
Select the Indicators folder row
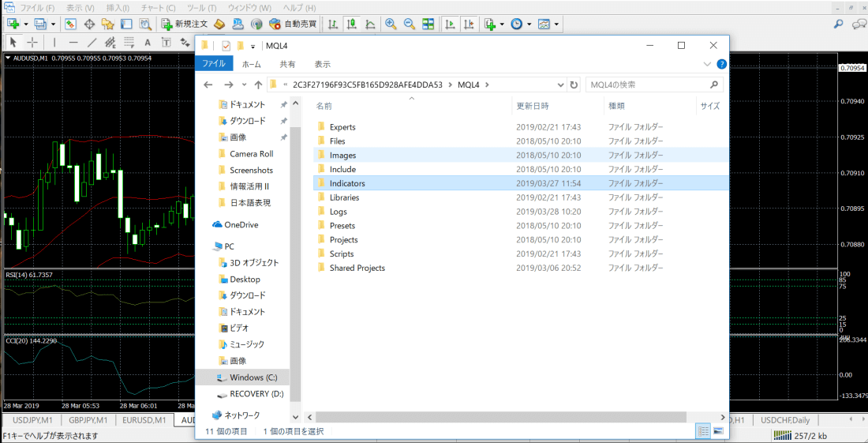coord(520,182)
